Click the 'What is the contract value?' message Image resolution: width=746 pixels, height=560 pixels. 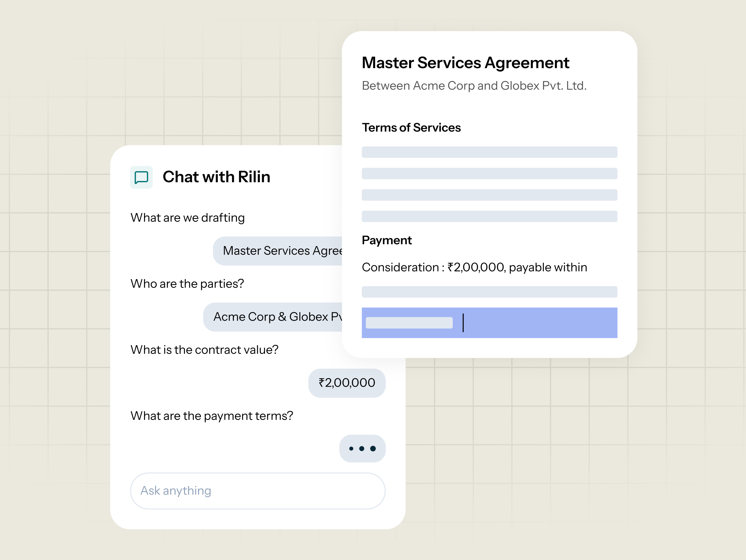tap(204, 350)
